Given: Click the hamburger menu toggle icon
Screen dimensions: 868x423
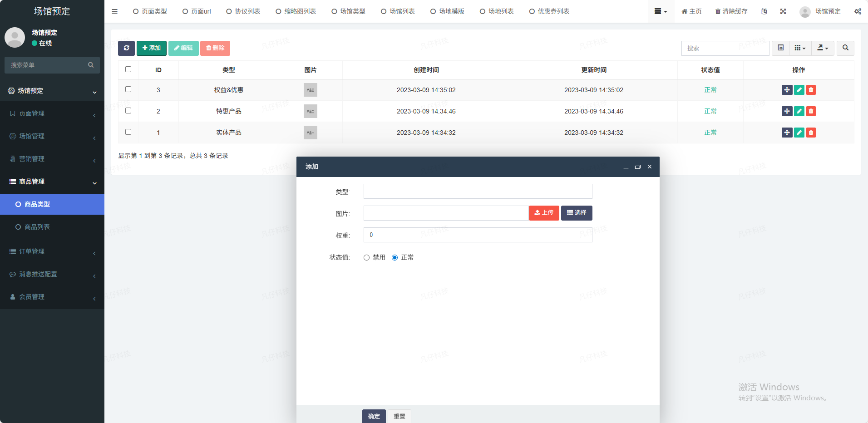Looking at the screenshot, I should click(114, 11).
